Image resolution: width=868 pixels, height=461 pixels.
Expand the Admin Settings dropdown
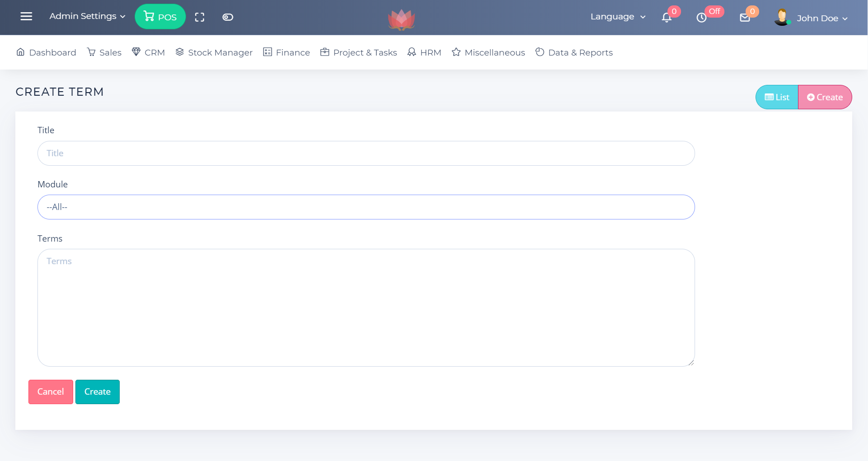[87, 16]
